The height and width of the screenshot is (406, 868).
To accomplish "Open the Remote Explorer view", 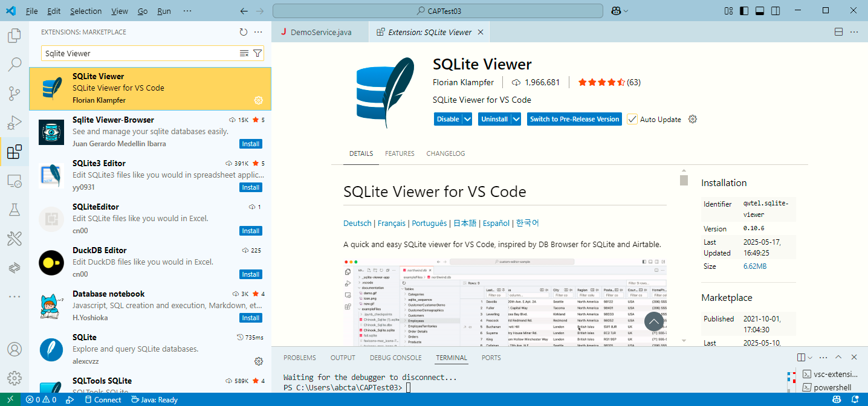I will click(x=15, y=181).
